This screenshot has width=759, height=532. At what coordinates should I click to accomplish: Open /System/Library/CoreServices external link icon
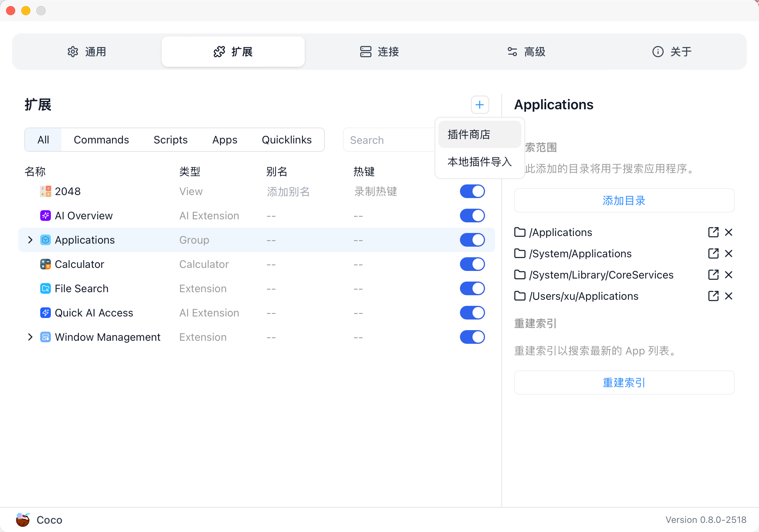[713, 275]
